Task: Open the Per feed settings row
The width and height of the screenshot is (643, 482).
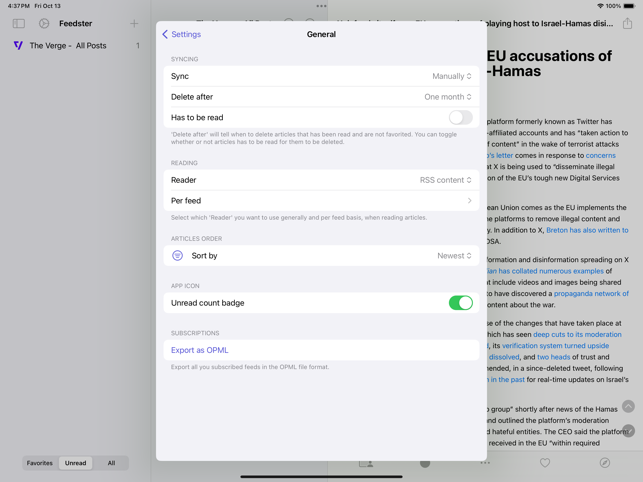Action: [x=322, y=201]
